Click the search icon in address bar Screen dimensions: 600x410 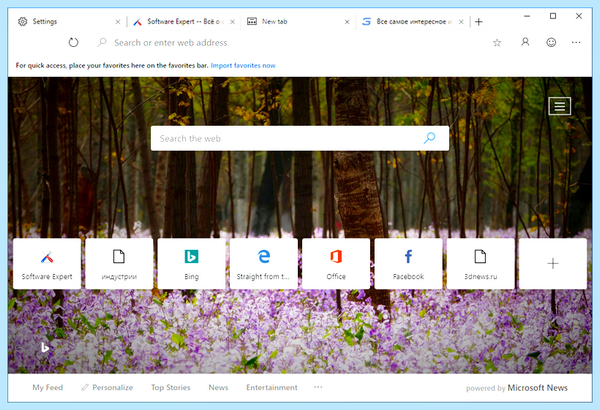102,42
